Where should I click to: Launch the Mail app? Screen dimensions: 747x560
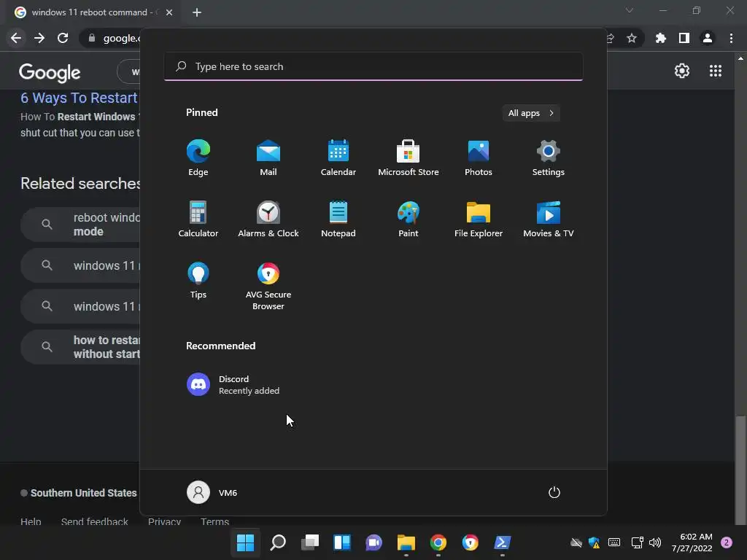268,158
